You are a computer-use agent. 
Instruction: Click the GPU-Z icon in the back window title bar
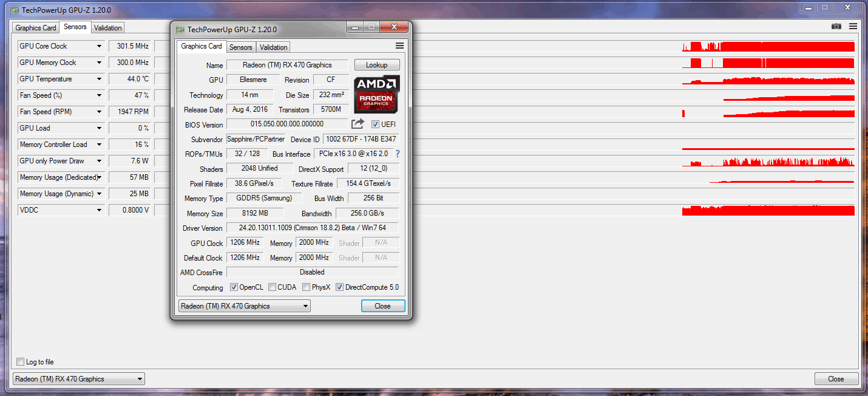coord(15,10)
